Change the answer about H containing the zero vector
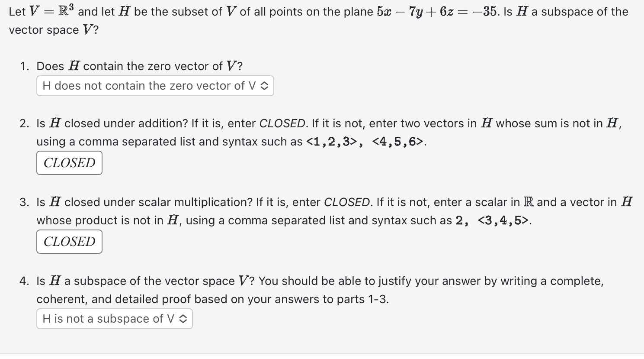This screenshot has width=644, height=359. [155, 86]
